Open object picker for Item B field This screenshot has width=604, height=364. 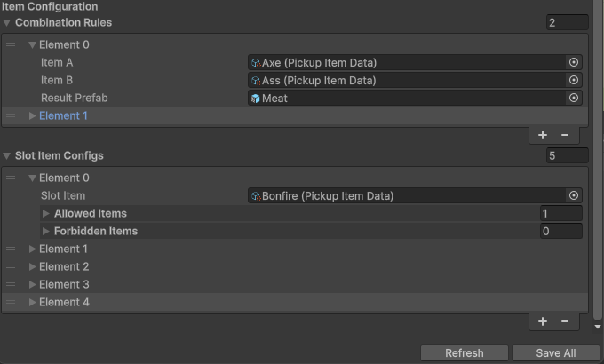[573, 80]
